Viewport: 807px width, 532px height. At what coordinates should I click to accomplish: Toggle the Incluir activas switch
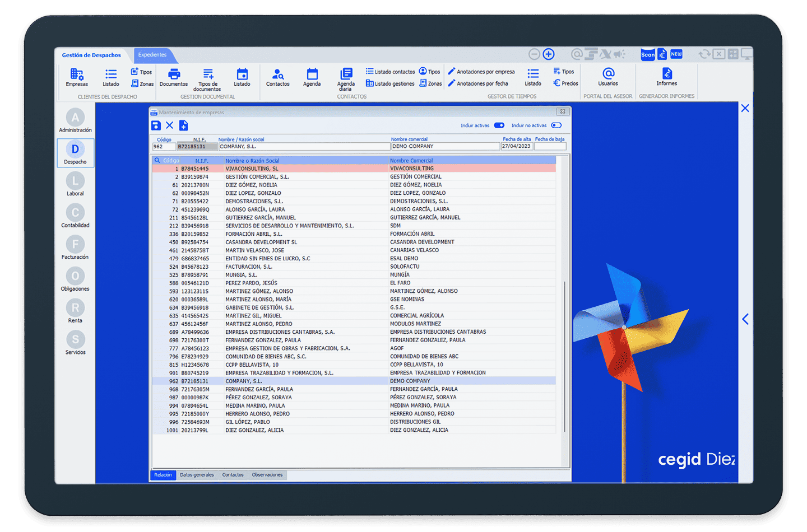(x=499, y=125)
